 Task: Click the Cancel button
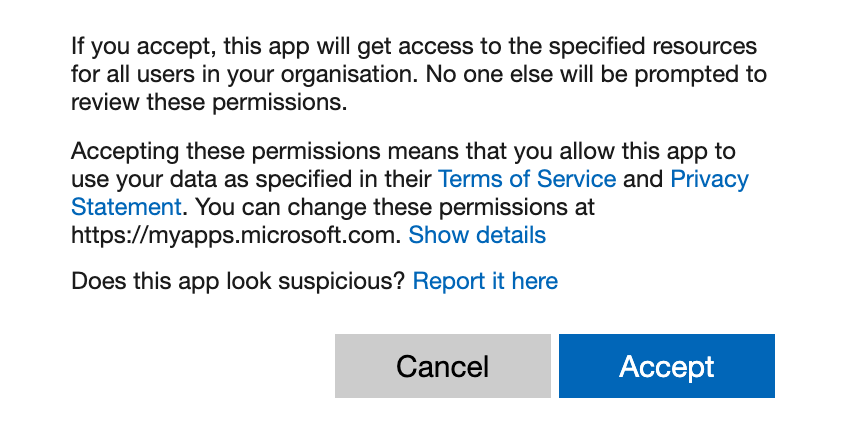tap(442, 366)
